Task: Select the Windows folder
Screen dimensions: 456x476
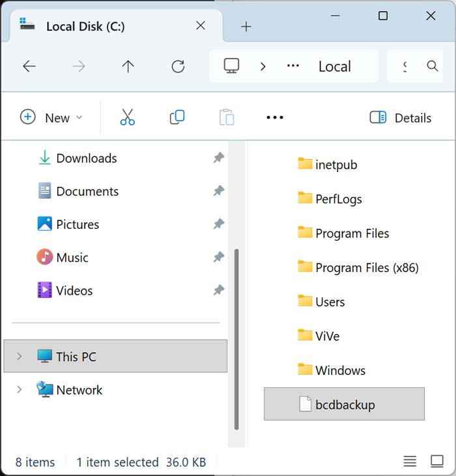Action: pos(340,370)
